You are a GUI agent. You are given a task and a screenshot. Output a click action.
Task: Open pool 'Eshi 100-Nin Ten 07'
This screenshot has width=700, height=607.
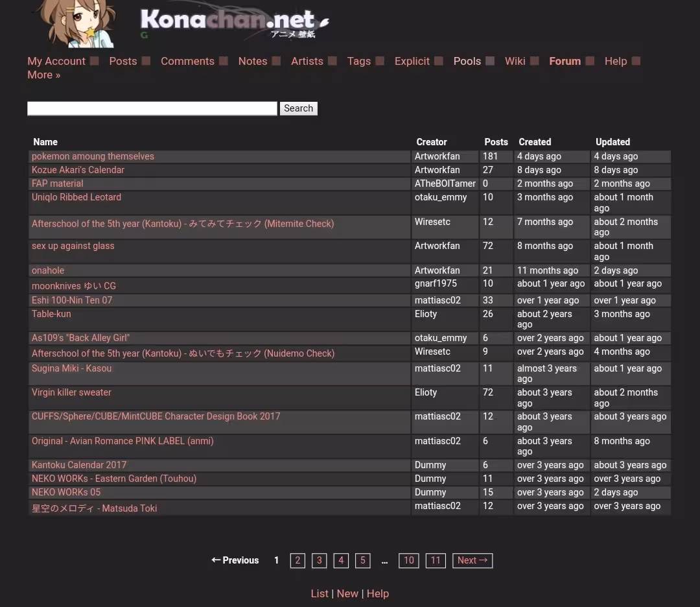(x=72, y=300)
